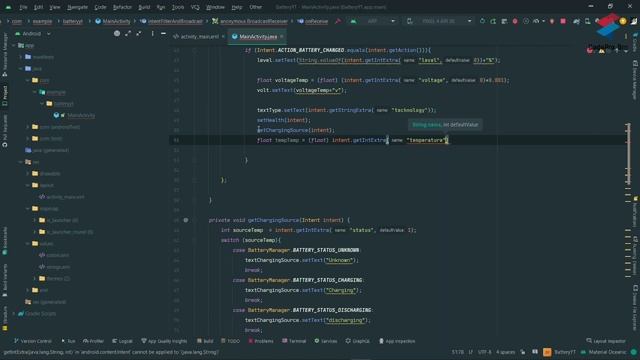Click the 4 spaces indent setting

pyautogui.click(x=506, y=352)
